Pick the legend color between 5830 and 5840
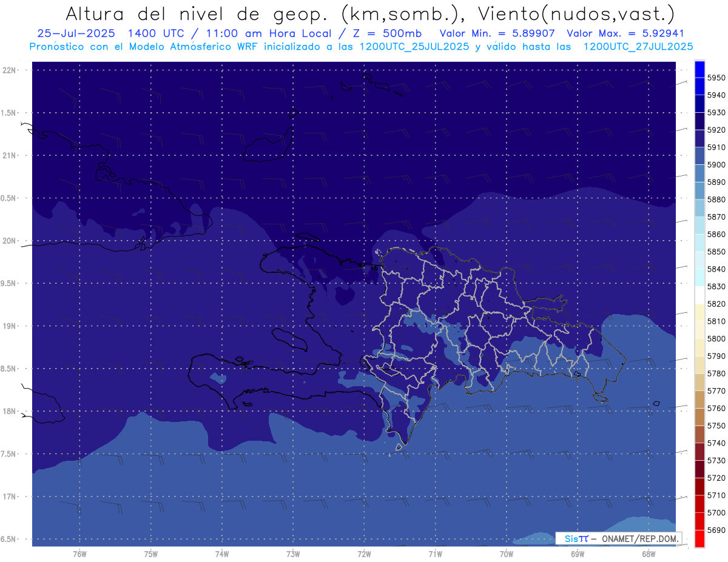The image size is (728, 562). click(699, 278)
